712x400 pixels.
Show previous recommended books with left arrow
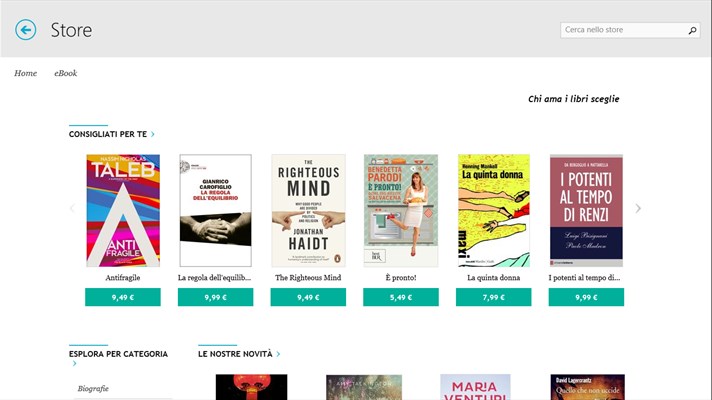pyautogui.click(x=72, y=208)
